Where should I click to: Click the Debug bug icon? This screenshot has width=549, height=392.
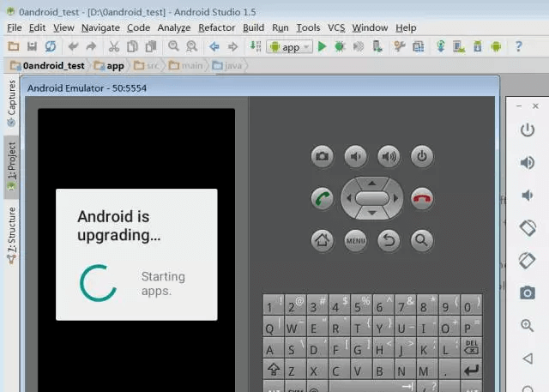(x=340, y=46)
